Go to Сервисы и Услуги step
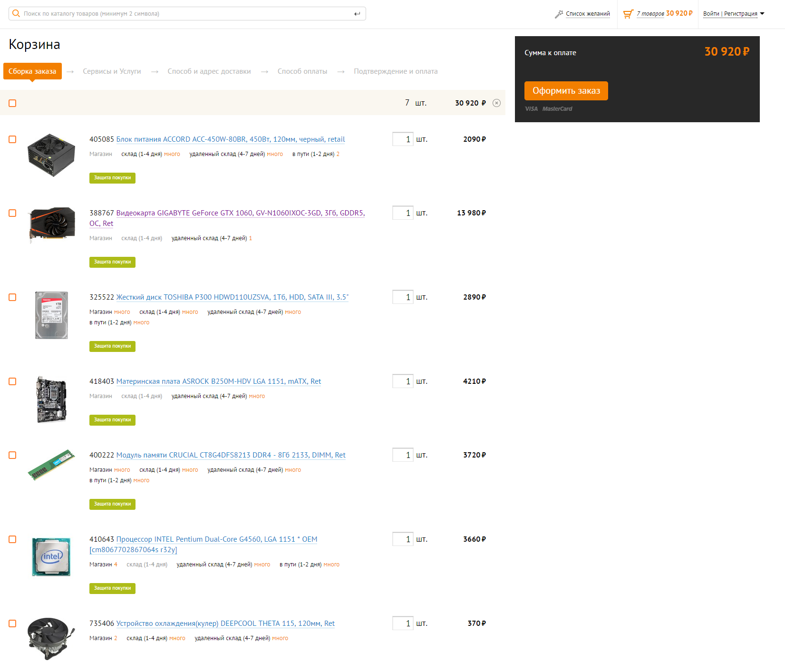785x672 pixels. [112, 71]
